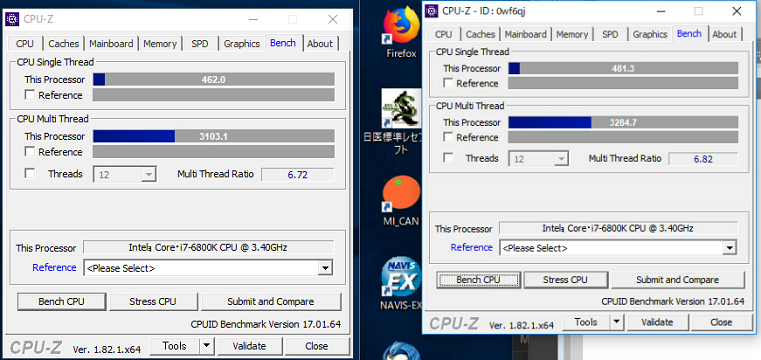Open Memory tab in right window
761x360 pixels.
point(572,34)
